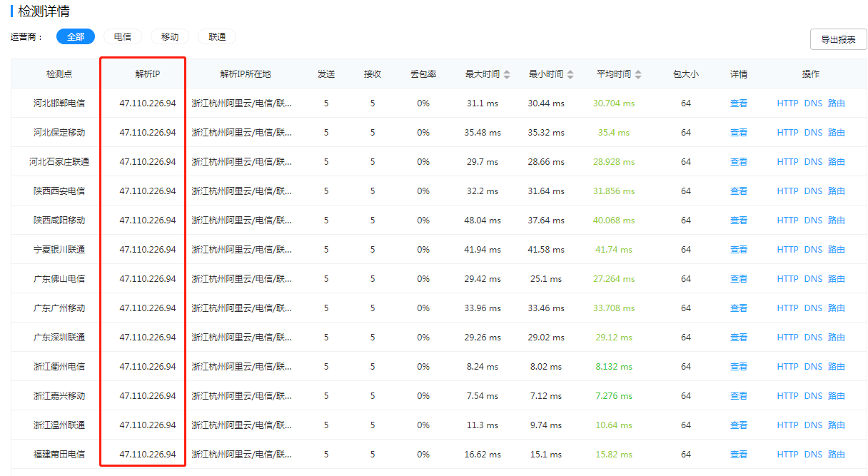The width and height of the screenshot is (868, 476).
Task: Click 路由 for 福建莆田电信 row
Action: point(837,455)
